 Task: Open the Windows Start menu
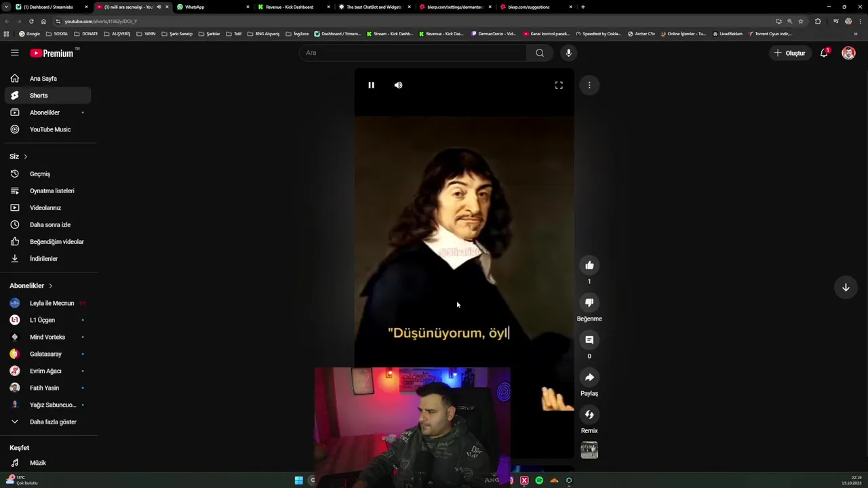[x=298, y=481]
